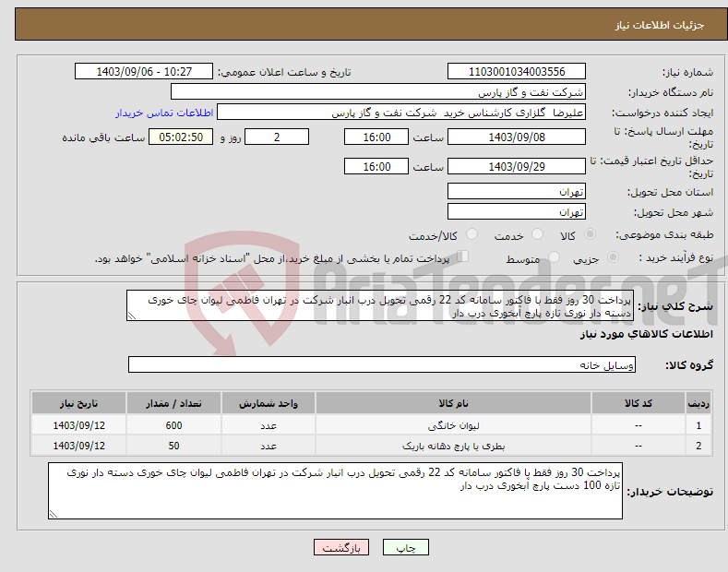Click the شماره نیاز number field

pyautogui.click(x=517, y=72)
